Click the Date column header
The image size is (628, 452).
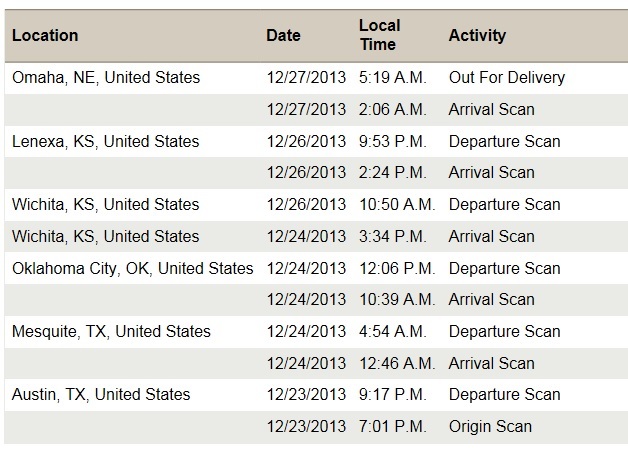pos(283,36)
